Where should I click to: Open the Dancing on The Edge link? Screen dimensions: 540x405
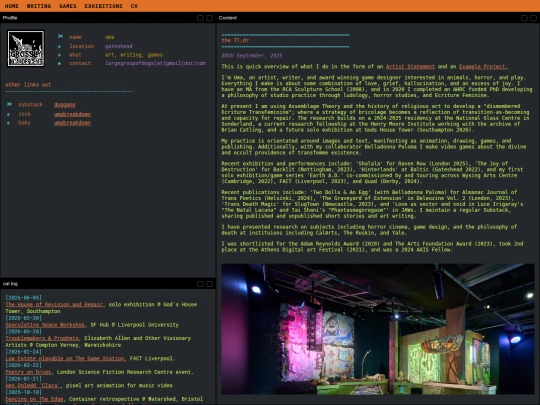coord(34,399)
